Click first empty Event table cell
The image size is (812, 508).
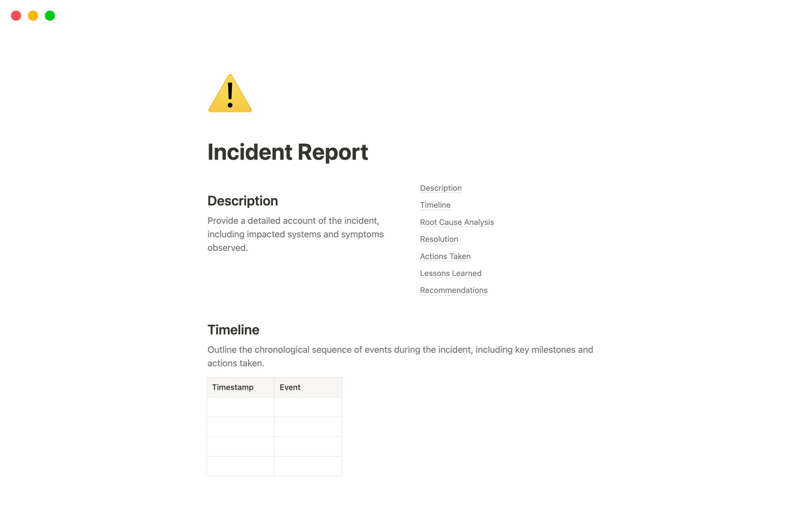pos(308,407)
